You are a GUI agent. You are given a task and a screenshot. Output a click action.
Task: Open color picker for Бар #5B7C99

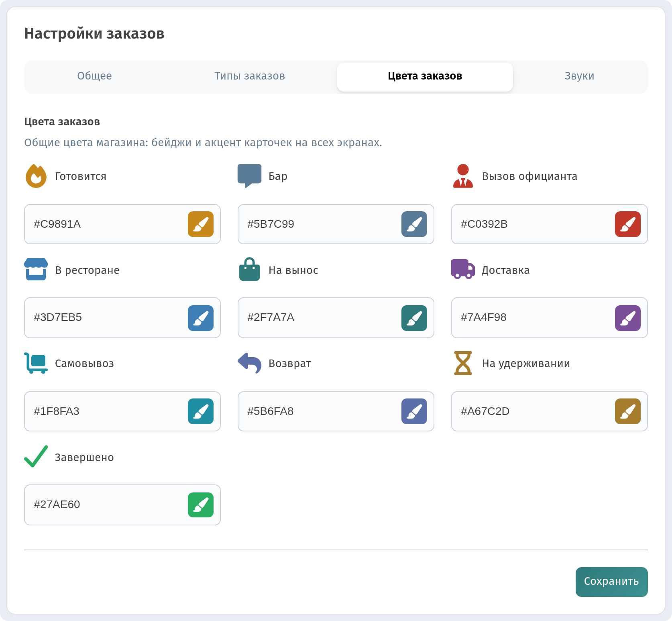(x=414, y=224)
